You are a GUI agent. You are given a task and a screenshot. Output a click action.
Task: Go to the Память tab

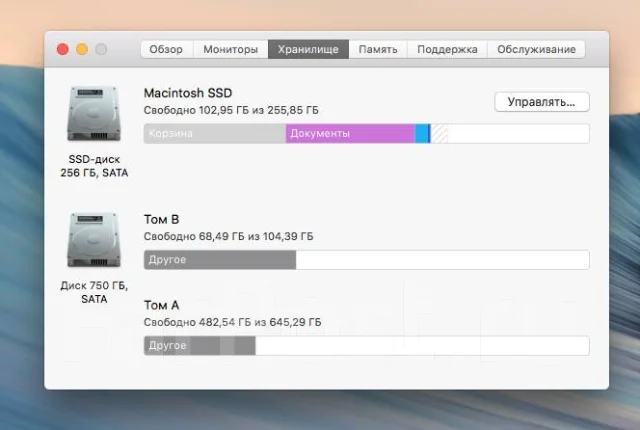(378, 49)
